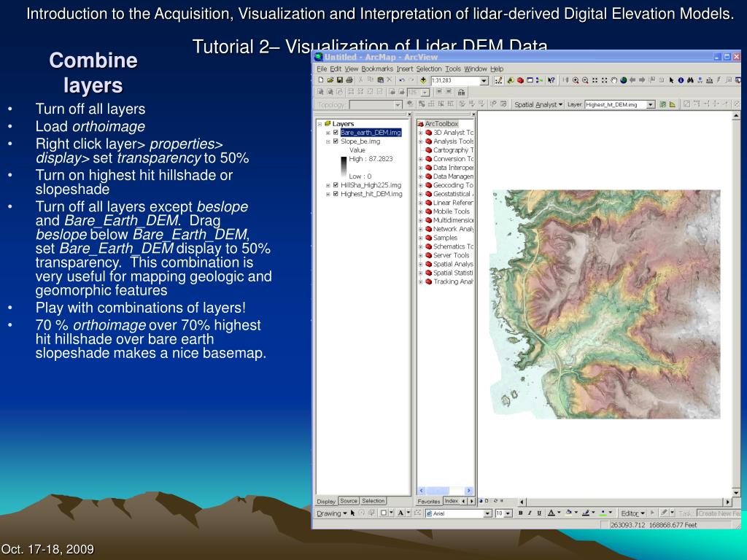Screen dimensions: 747x560
Task: Open the Drawing dropdown menu
Action: click(332, 513)
